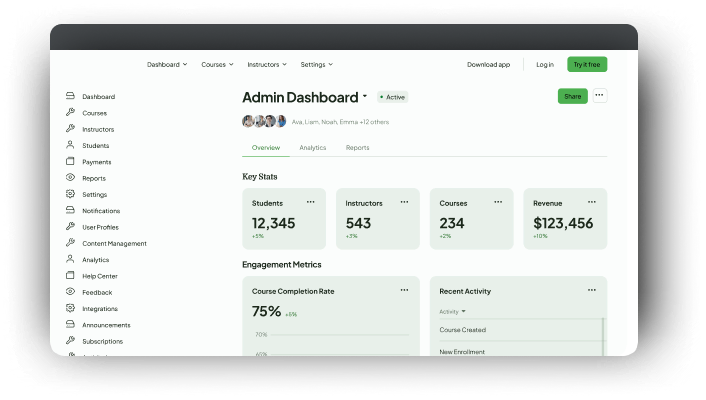Click the Dashboard sidebar icon

coord(70,96)
